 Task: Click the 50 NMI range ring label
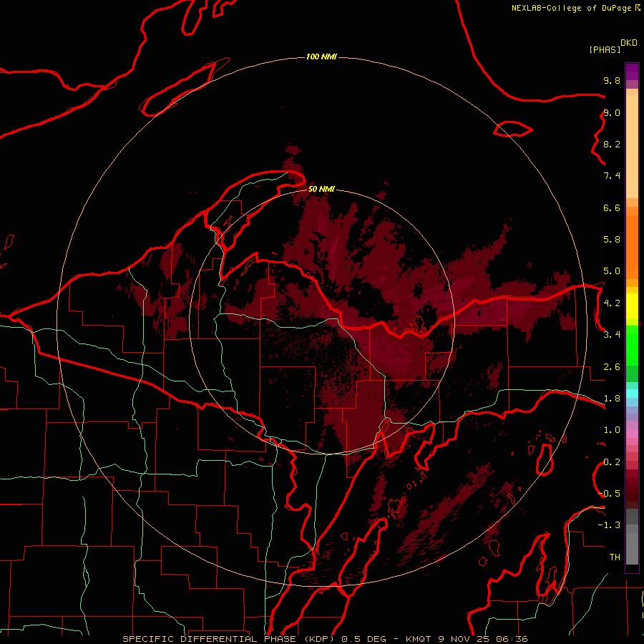coord(321,189)
